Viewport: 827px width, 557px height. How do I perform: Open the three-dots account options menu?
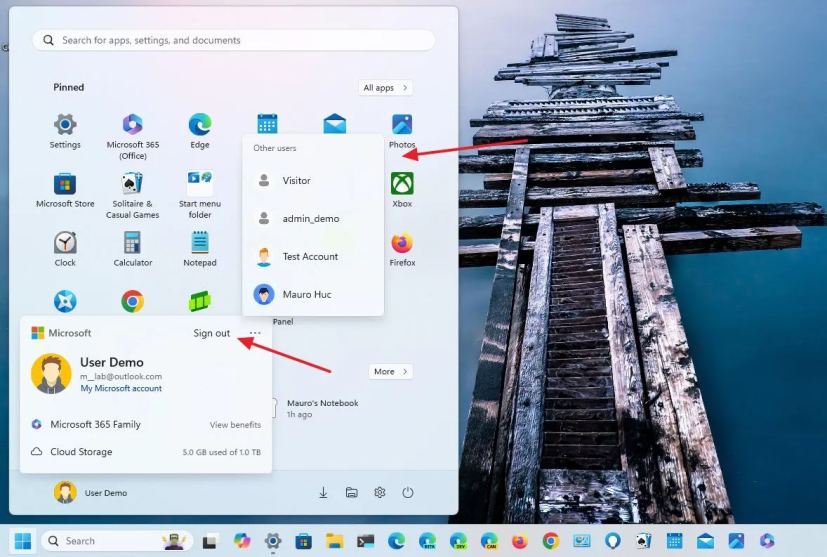(255, 333)
